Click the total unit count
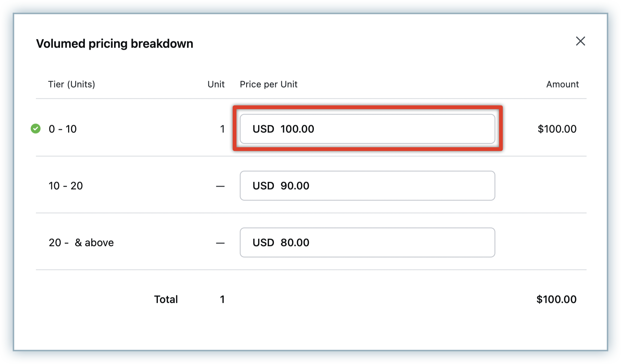The width and height of the screenshot is (621, 364). (222, 299)
